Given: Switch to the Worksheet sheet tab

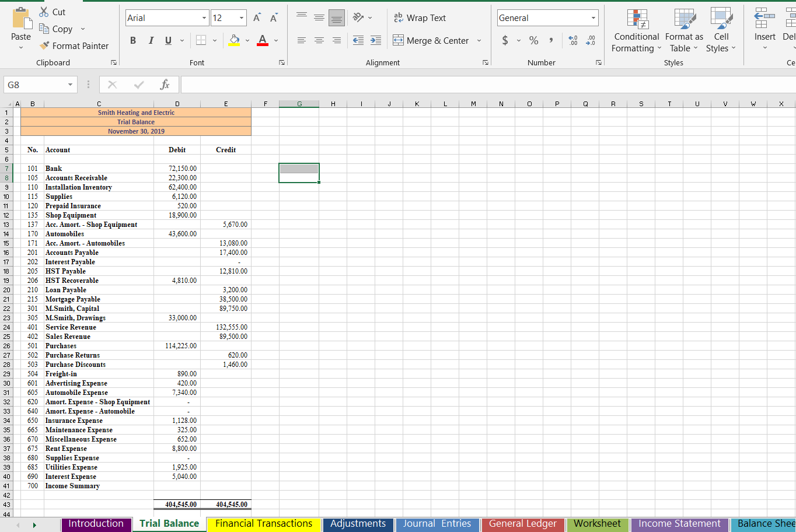Looking at the screenshot, I should 598,524.
